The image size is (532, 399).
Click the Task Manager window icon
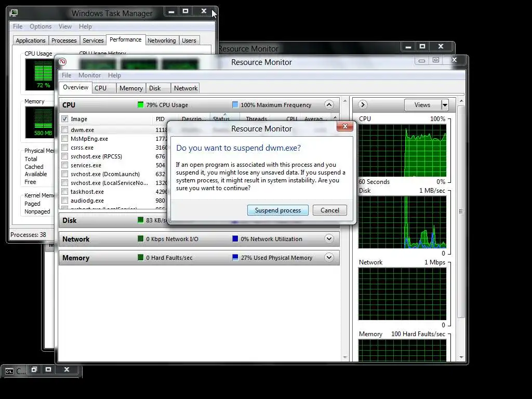tap(14, 13)
